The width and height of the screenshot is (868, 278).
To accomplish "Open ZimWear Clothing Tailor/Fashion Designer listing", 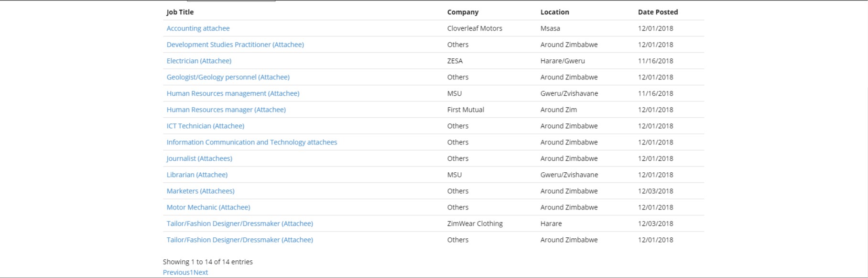I will 239,223.
